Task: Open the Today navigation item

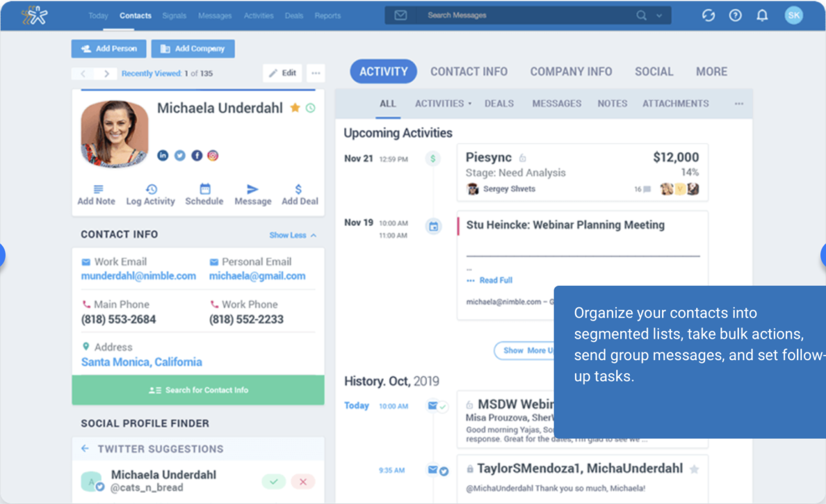Action: click(x=98, y=15)
